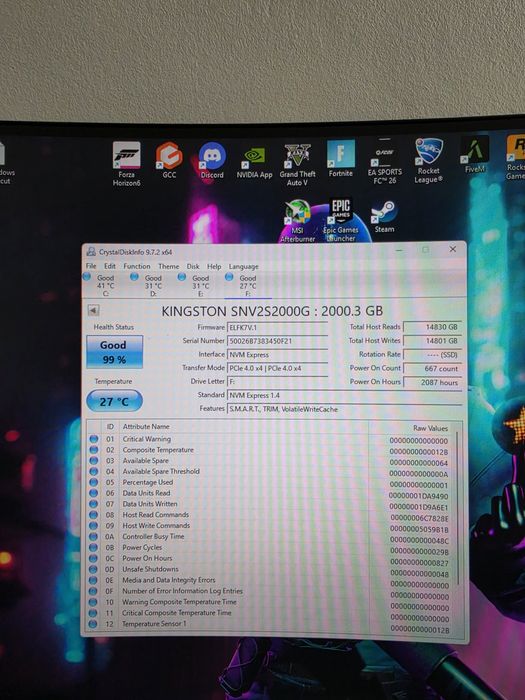Select the D: disk status indicator

147,285
